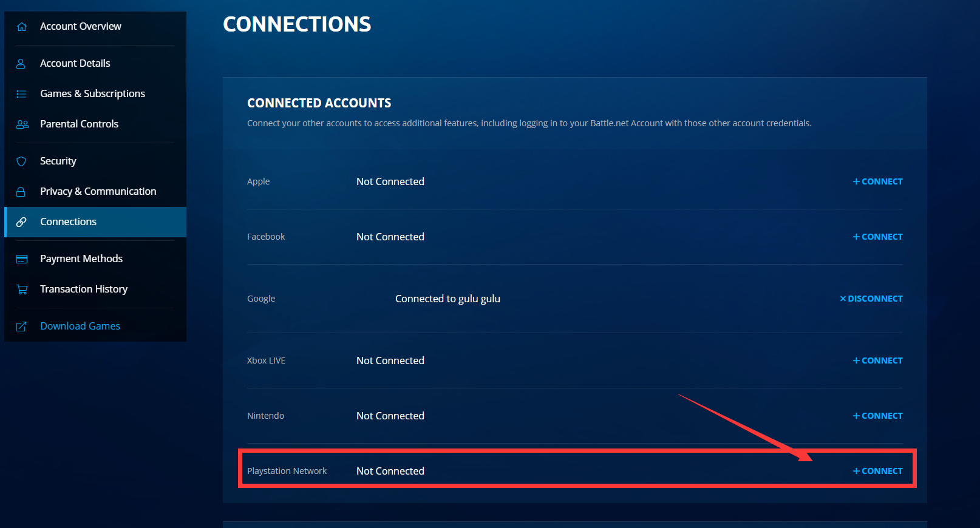Image resolution: width=980 pixels, height=528 pixels.
Task: Disconnect the Google account
Action: (871, 299)
